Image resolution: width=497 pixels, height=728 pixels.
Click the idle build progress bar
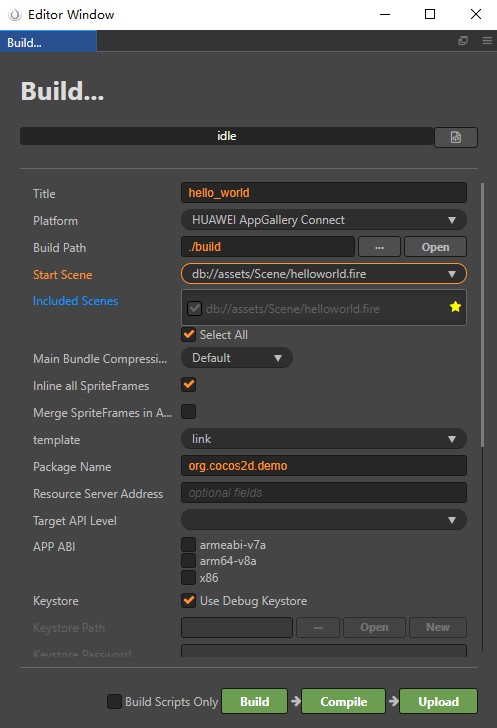click(227, 136)
